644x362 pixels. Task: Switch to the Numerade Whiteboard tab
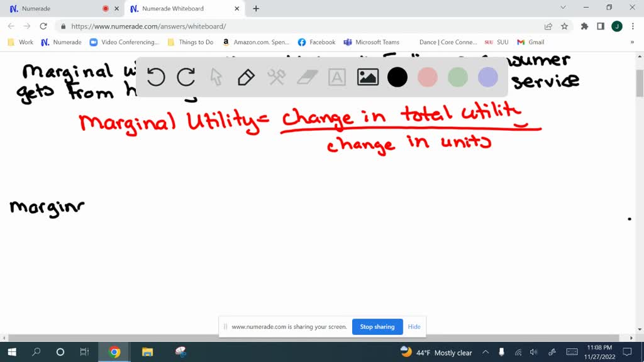(x=176, y=9)
